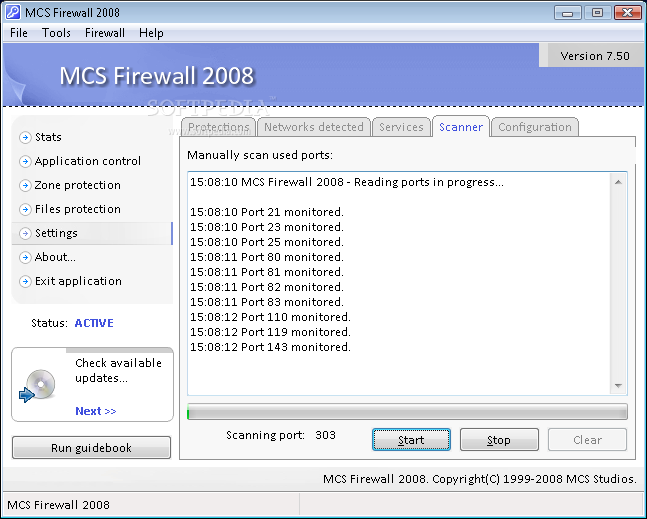Screen dimensions: 647x519
Task: Open the Help menu
Action: coord(151,33)
